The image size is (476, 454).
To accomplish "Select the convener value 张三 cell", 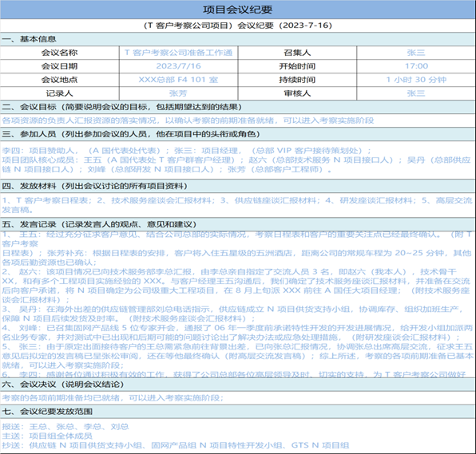I will point(416,53).
